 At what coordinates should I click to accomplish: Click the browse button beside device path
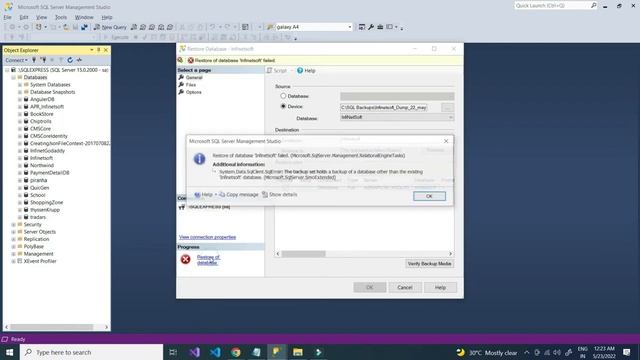[x=447, y=107]
